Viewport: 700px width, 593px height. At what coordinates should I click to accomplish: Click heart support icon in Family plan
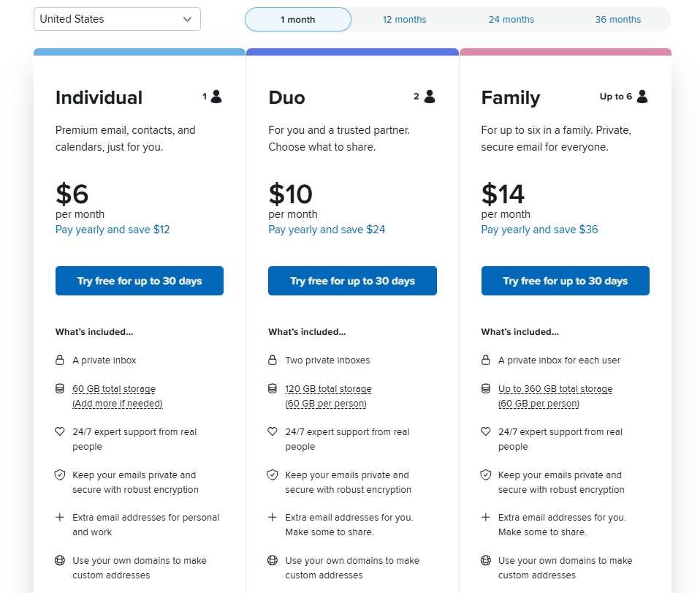(486, 431)
